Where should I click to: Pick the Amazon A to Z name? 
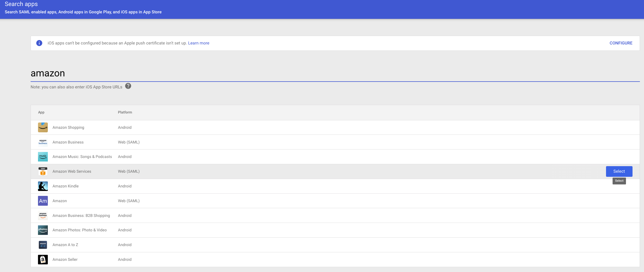[65, 245]
